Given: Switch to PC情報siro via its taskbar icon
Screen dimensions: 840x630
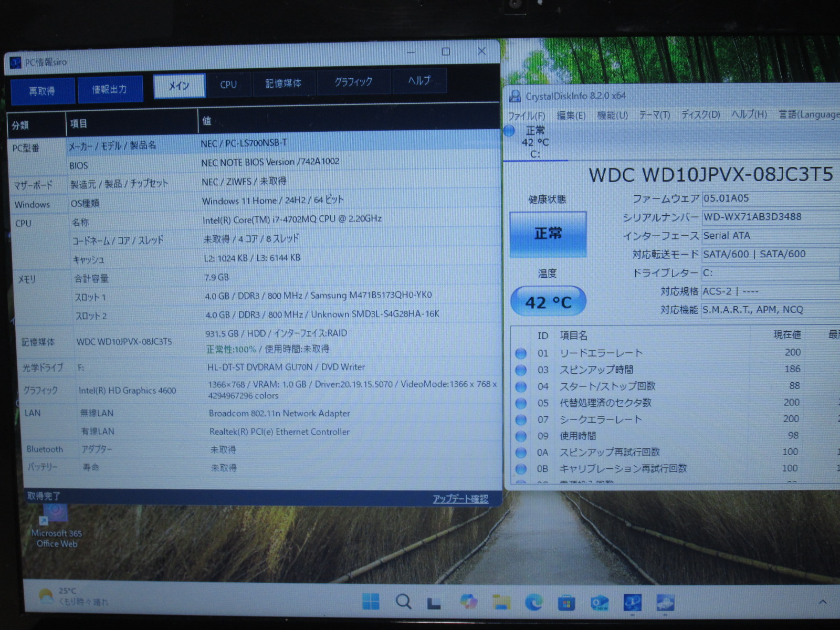Looking at the screenshot, I should (632, 603).
